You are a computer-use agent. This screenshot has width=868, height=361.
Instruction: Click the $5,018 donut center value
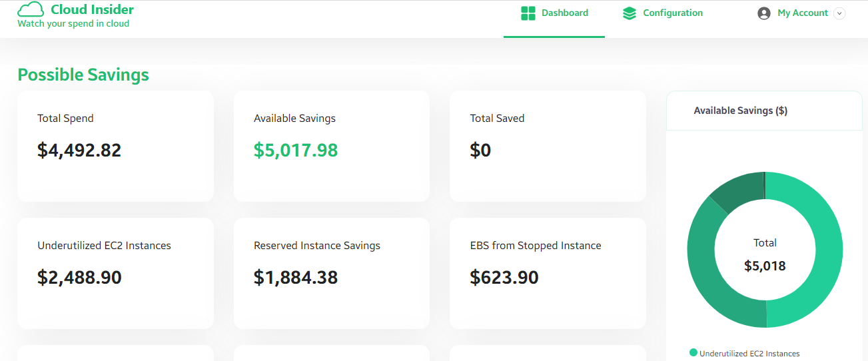point(765,266)
